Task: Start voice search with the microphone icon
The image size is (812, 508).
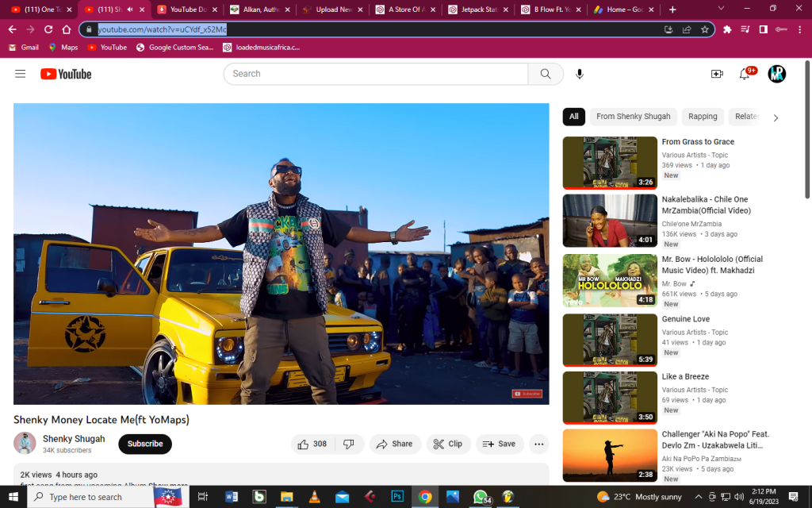Action: pos(580,74)
